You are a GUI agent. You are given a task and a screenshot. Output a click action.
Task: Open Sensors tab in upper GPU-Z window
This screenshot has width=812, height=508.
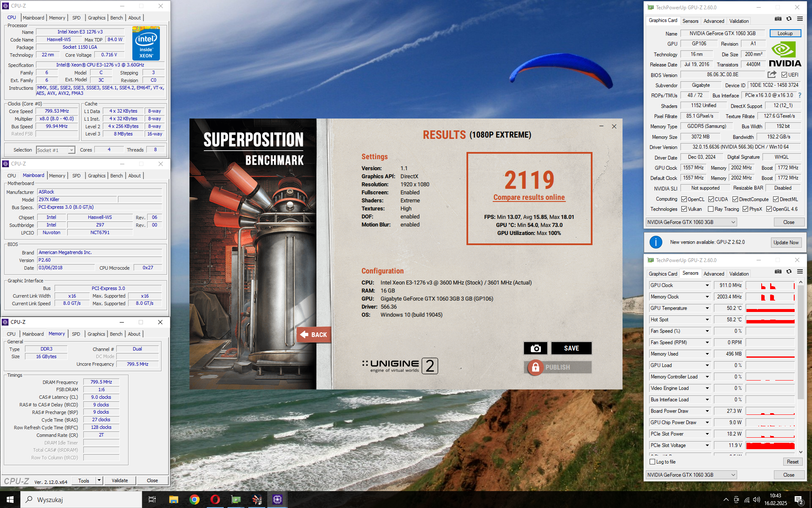click(690, 21)
